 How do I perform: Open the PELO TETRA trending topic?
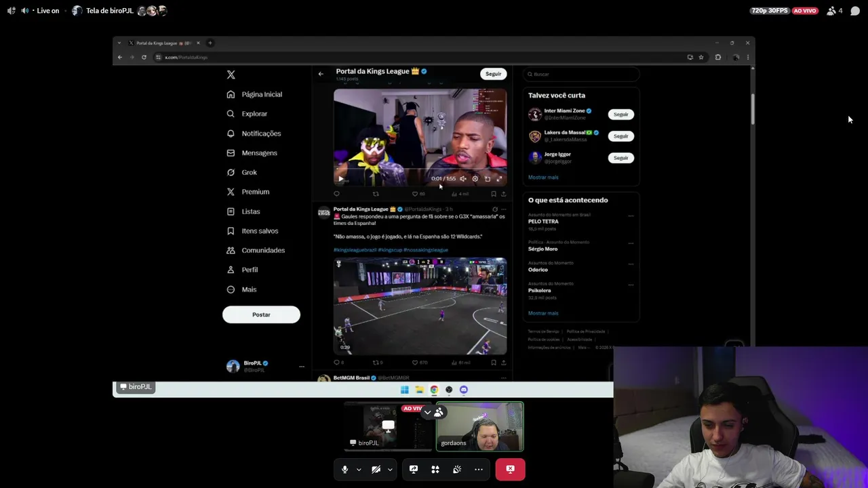pos(543,222)
